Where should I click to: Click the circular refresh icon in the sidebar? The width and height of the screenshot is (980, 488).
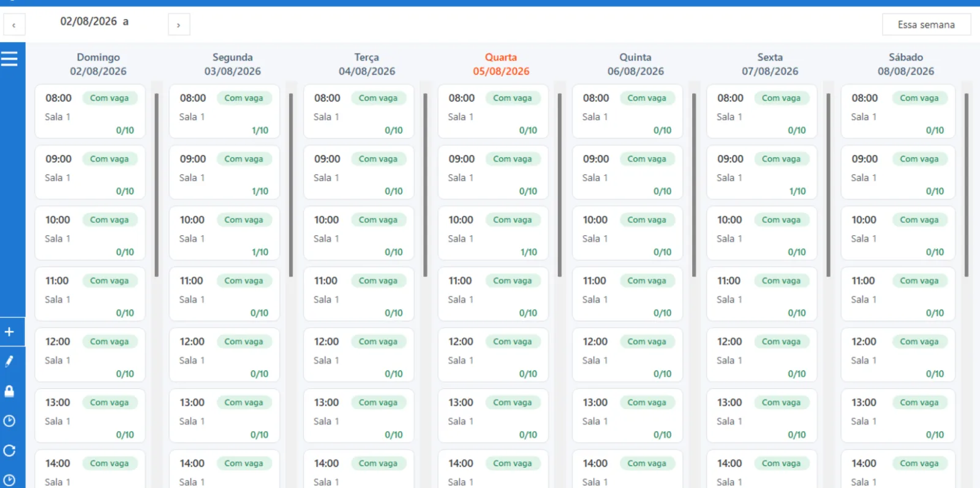pos(9,451)
